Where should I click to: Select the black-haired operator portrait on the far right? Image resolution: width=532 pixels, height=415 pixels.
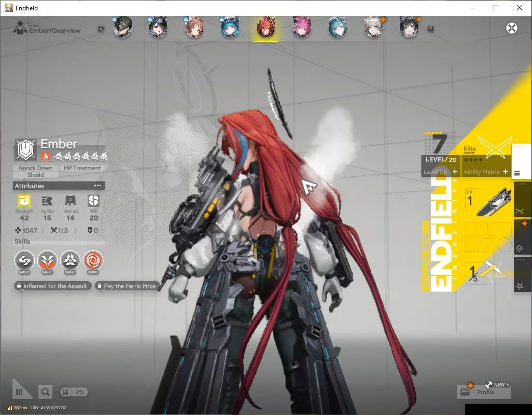[x=409, y=27]
